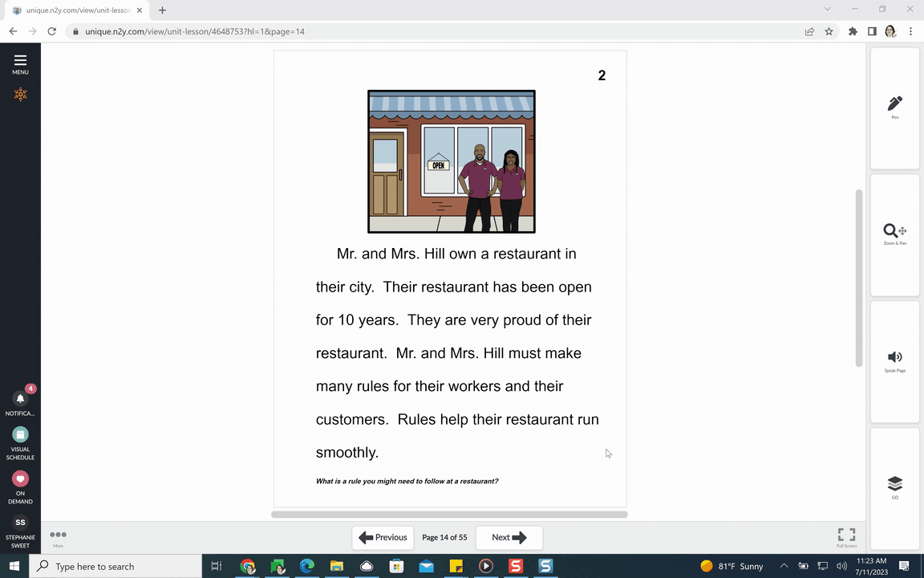Click the horizontal scrollbar below the page
This screenshot has width=924, height=578.
[449, 515]
